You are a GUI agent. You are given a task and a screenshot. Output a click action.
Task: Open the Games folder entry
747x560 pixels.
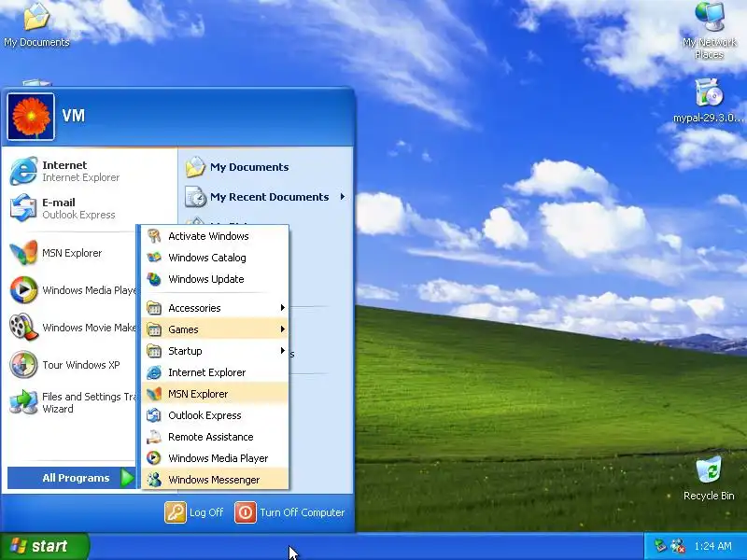coord(215,329)
